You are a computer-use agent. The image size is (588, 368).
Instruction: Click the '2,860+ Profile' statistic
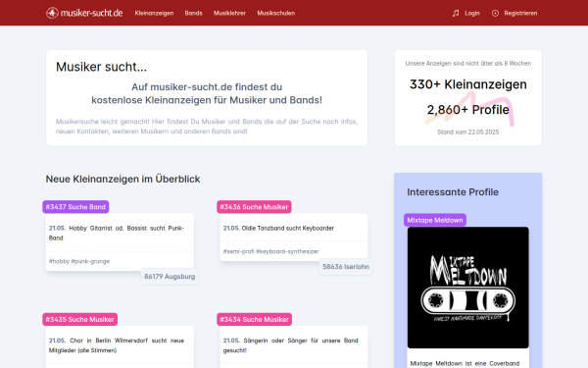pos(468,110)
